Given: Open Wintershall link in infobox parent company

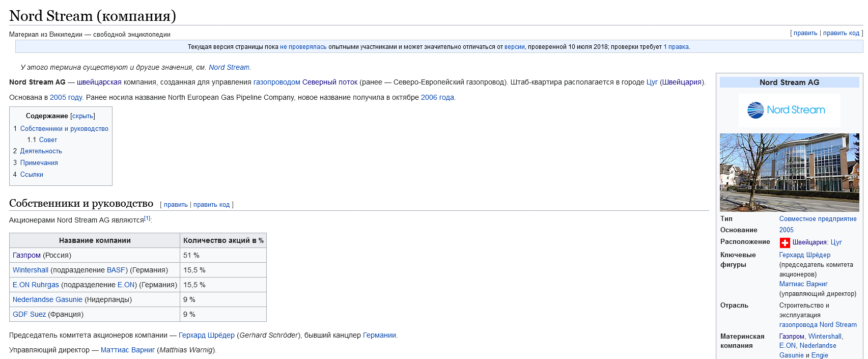Looking at the screenshot, I should click(825, 337).
